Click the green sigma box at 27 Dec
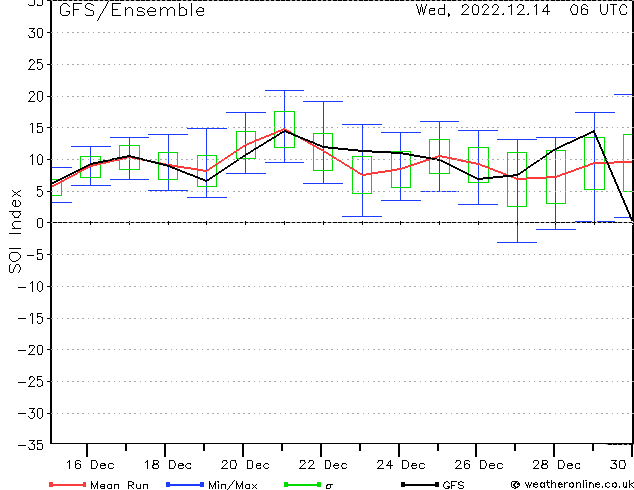This screenshot has height=490, width=634. point(517,180)
